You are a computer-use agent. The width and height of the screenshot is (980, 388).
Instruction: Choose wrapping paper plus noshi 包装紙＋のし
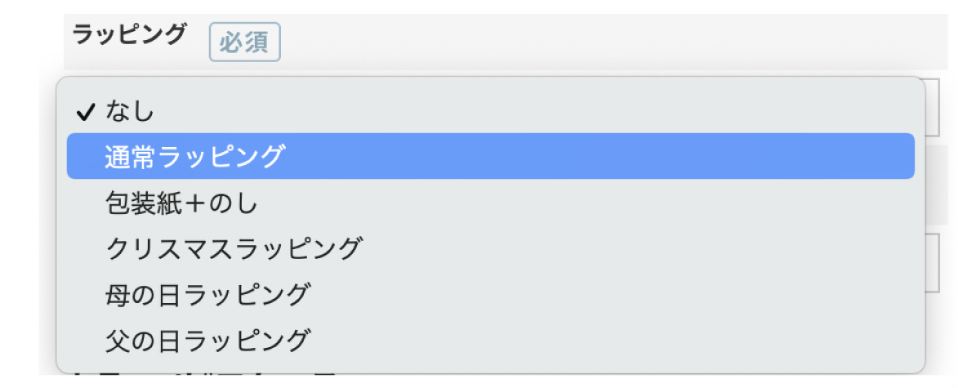pos(182,203)
